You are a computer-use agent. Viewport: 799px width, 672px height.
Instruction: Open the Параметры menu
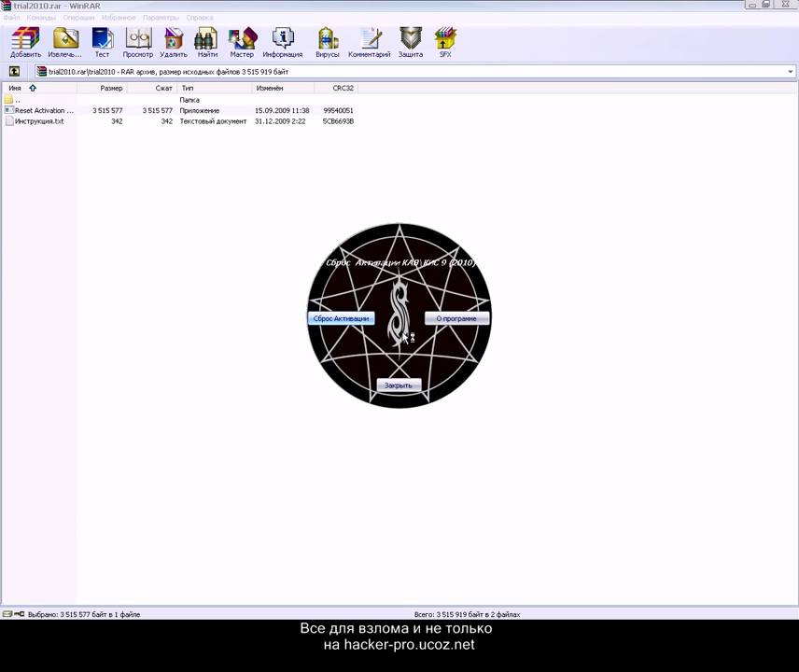coord(161,18)
